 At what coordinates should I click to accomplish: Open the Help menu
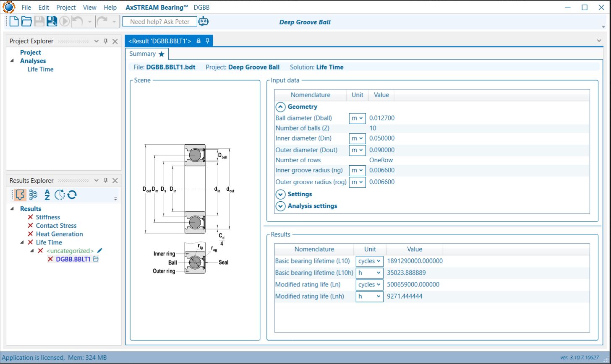tap(110, 8)
